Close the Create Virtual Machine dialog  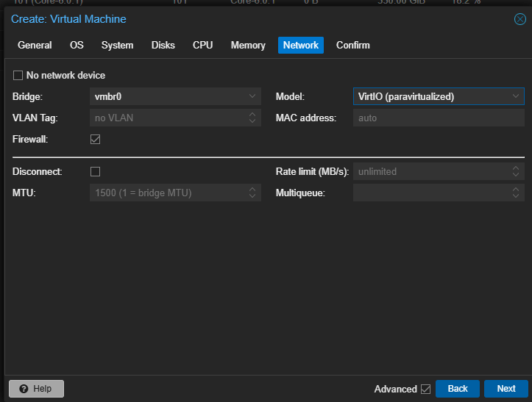[x=519, y=19]
